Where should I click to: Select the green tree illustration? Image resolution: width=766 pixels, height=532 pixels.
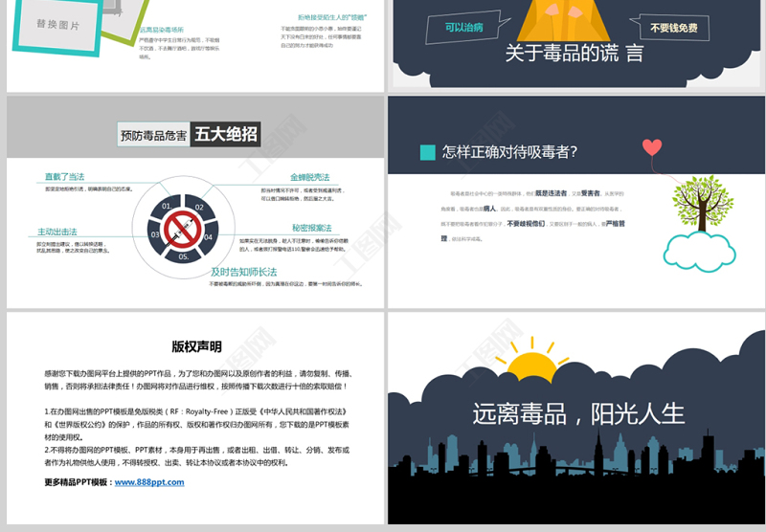tap(703, 199)
